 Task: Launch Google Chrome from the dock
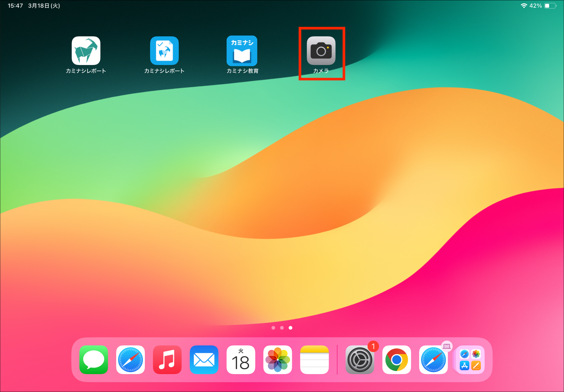coord(397,360)
